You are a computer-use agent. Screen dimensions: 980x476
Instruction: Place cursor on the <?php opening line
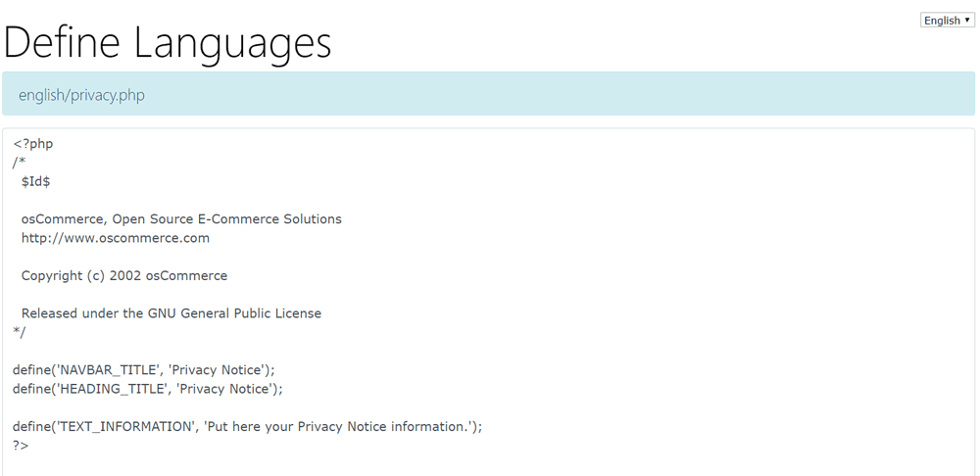pos(33,144)
